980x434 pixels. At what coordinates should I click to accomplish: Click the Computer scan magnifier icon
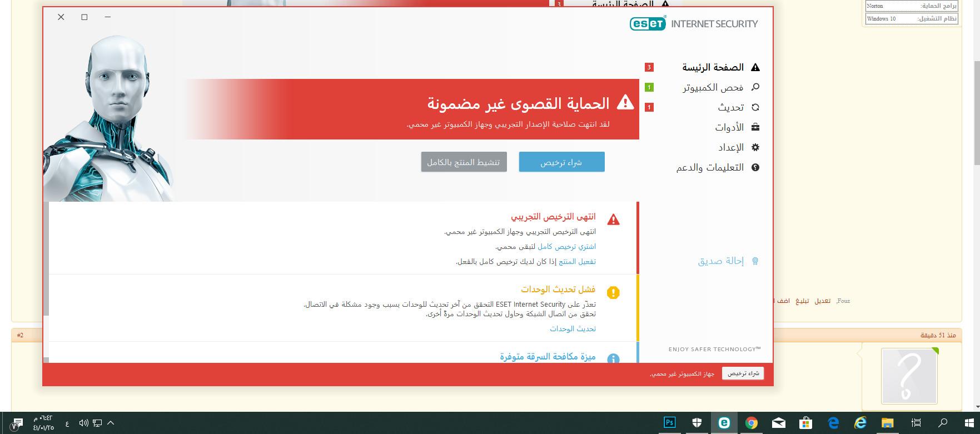[x=755, y=87]
